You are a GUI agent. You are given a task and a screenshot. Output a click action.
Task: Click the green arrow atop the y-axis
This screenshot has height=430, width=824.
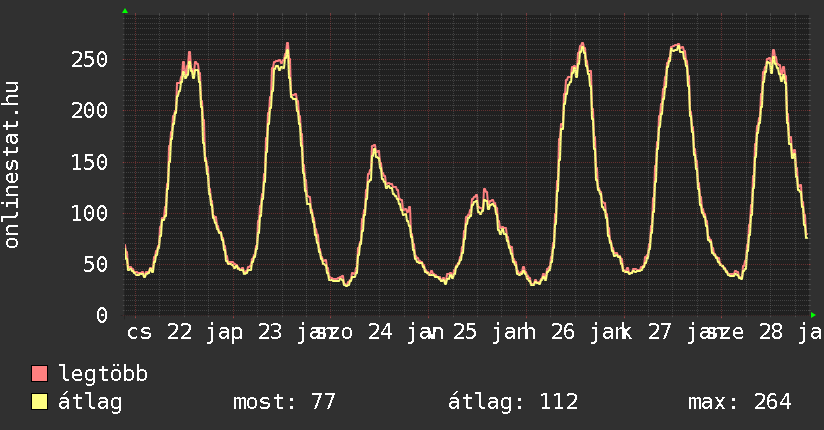(125, 11)
